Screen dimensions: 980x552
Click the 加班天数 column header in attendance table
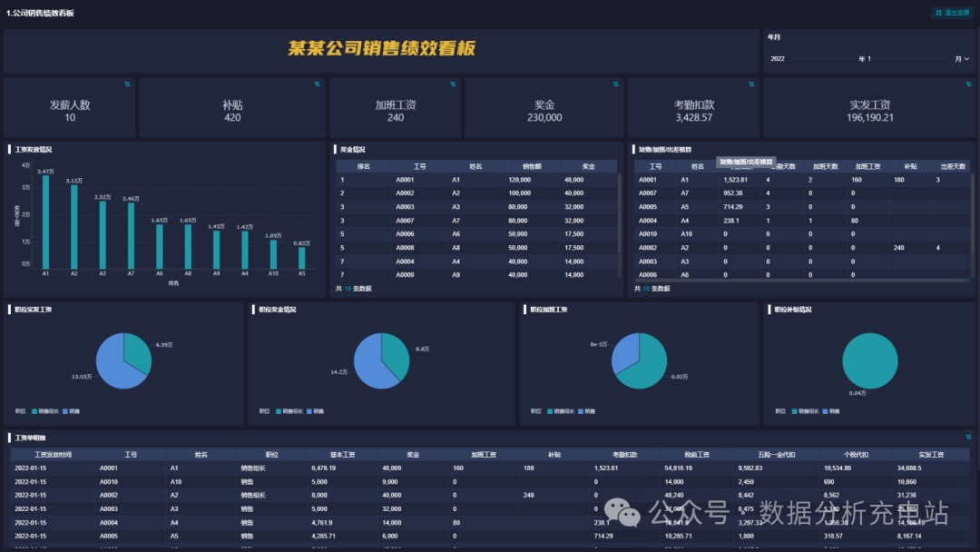(x=826, y=166)
